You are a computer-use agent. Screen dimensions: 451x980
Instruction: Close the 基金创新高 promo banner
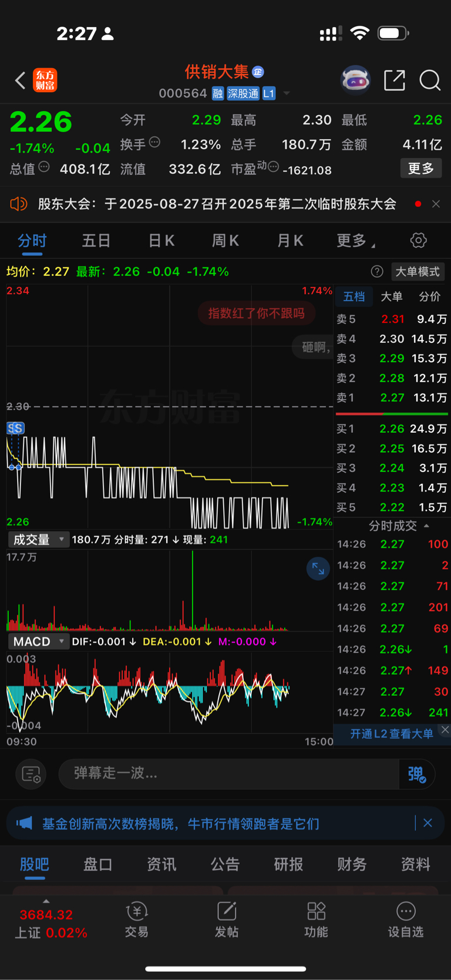pos(428,823)
